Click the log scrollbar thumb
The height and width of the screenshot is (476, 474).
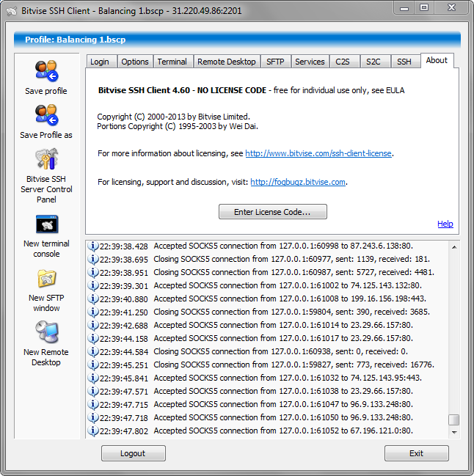coord(454,420)
